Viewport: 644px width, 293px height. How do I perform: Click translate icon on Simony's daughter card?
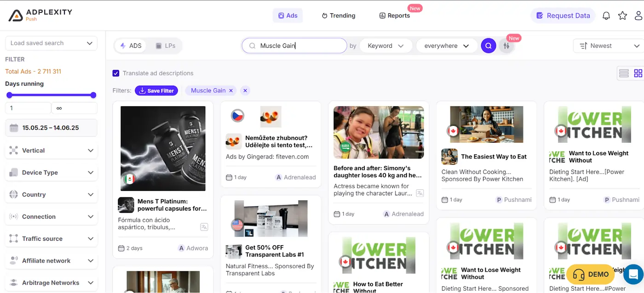point(420,193)
